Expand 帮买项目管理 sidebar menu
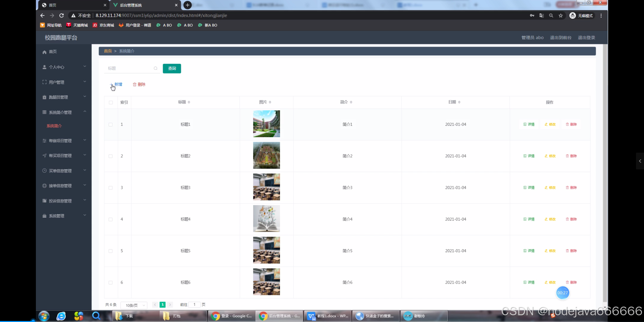The width and height of the screenshot is (644, 322). pyautogui.click(x=64, y=156)
